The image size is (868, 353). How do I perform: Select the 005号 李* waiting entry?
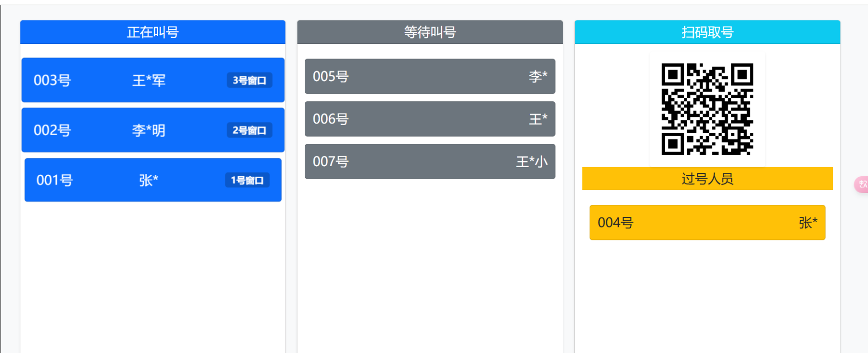pos(430,76)
